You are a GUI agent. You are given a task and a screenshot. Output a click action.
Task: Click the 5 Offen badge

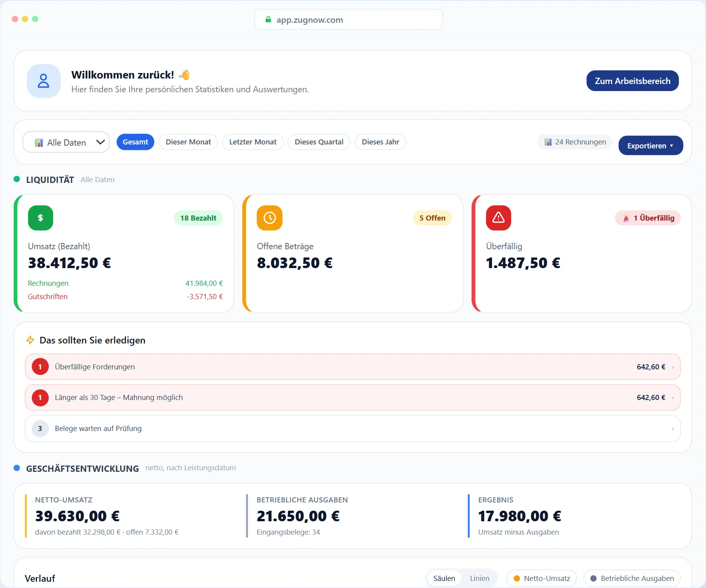432,218
